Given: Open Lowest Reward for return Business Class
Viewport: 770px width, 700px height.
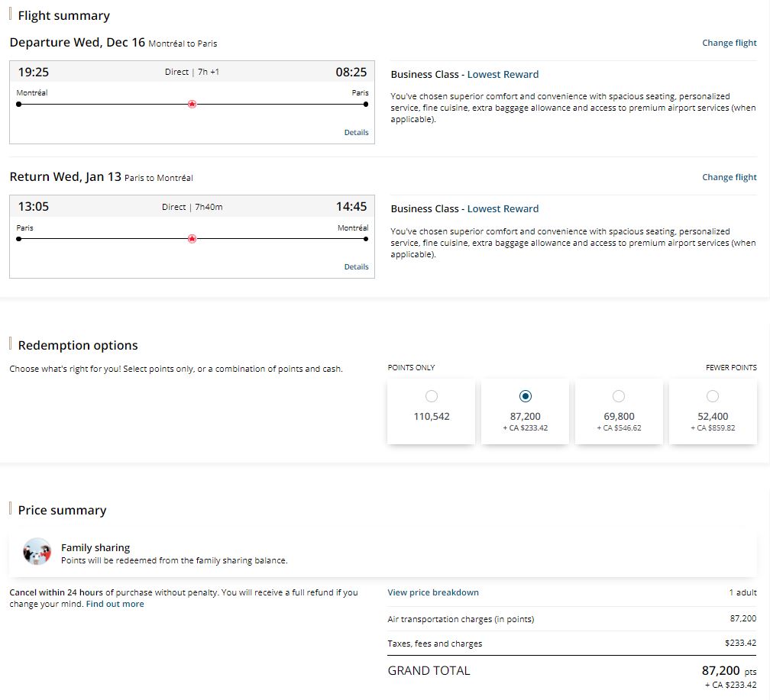Looking at the screenshot, I should (x=503, y=208).
